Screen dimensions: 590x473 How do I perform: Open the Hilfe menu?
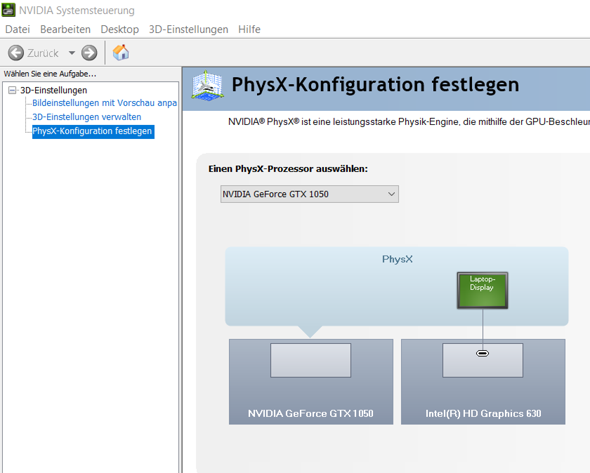click(x=249, y=29)
